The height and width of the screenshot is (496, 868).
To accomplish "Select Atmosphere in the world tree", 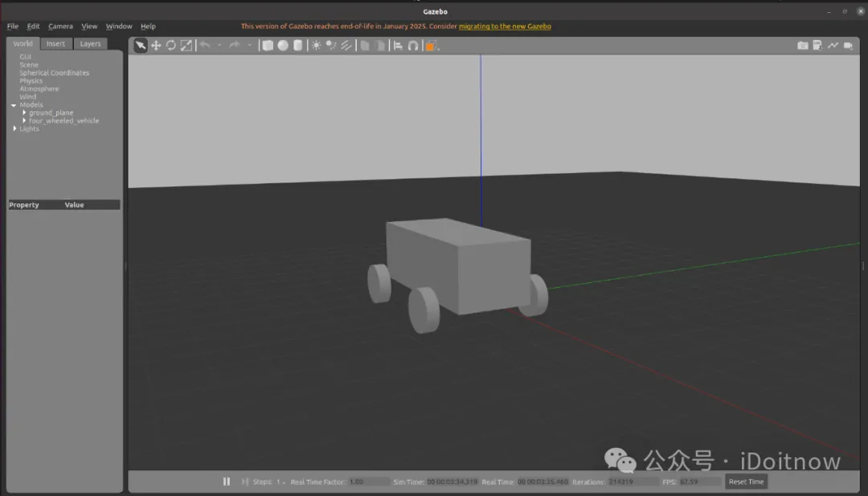I will point(39,88).
